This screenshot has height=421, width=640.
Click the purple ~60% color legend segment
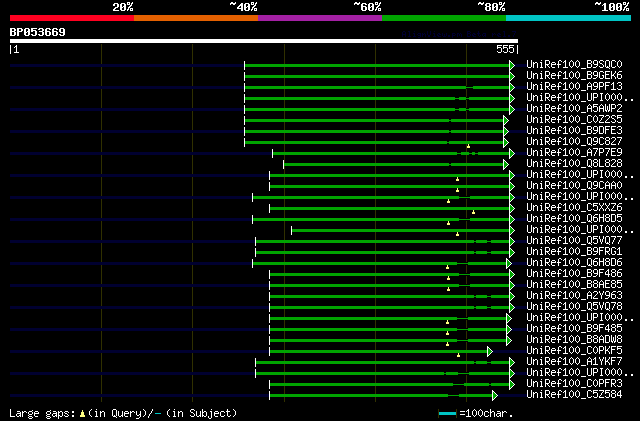point(320,18)
